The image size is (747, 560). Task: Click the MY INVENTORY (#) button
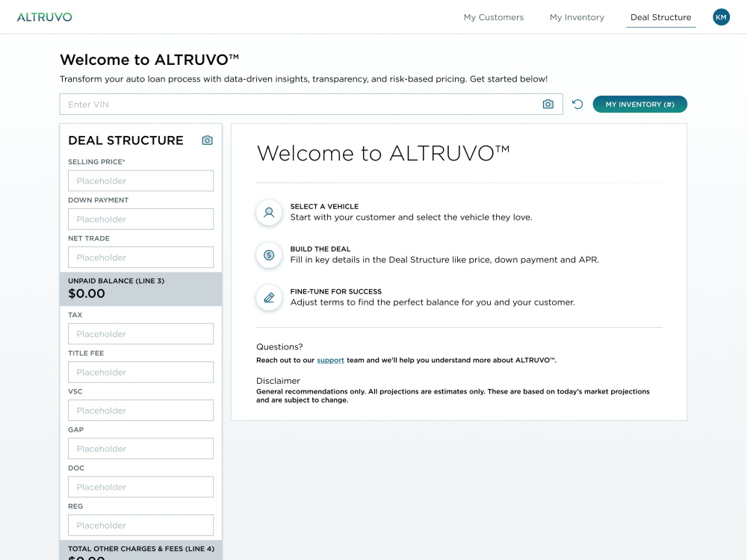(x=640, y=105)
